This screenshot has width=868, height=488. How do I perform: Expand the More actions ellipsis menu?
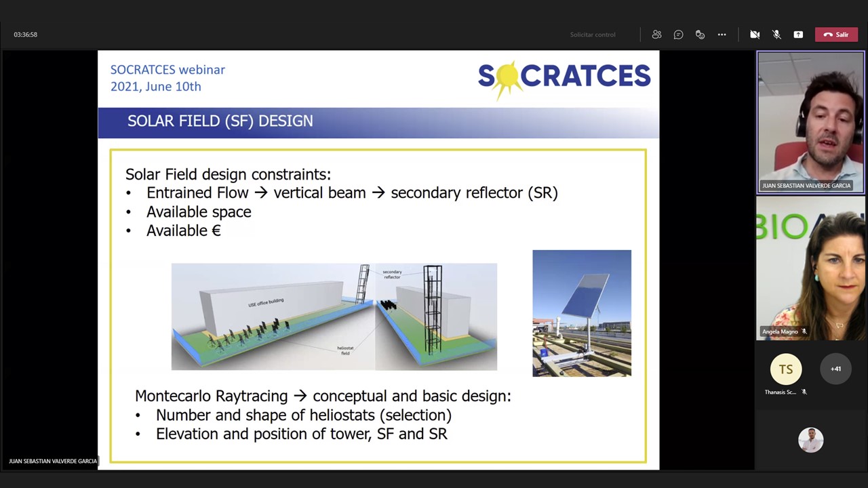722,35
